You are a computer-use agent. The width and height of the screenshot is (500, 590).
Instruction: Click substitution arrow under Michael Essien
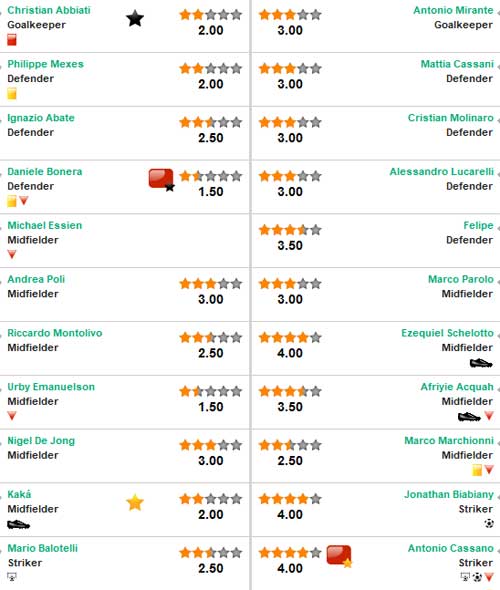click(12, 255)
